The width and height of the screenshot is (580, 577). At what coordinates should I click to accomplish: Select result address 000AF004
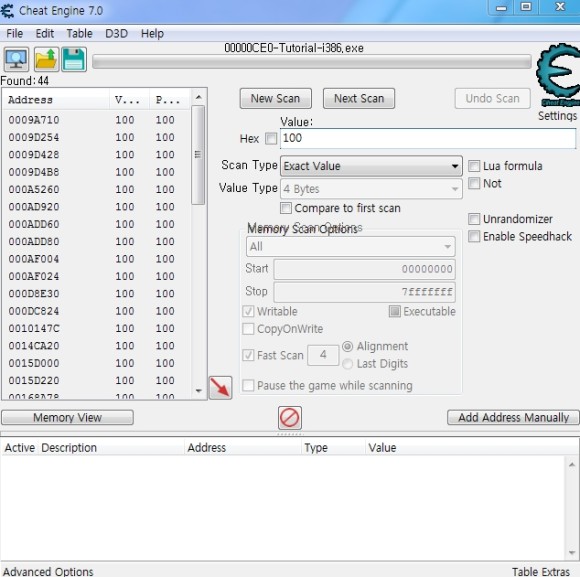pyautogui.click(x=34, y=259)
